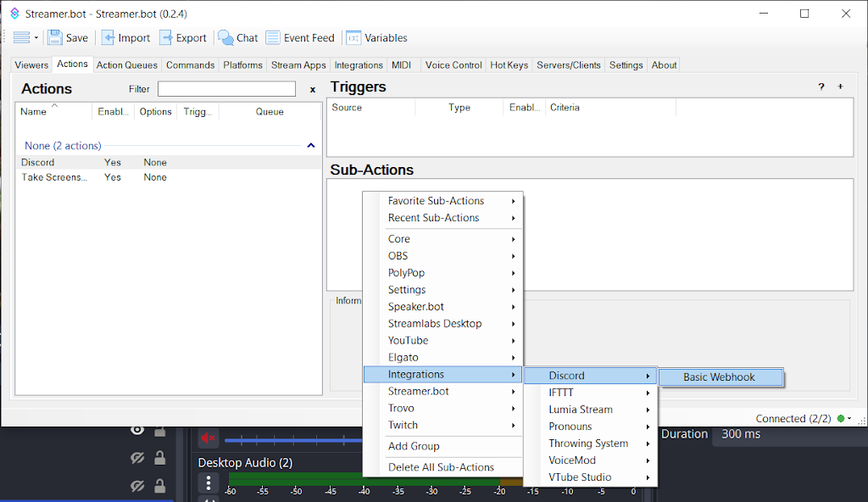Click the Triggers plus add button
The height and width of the screenshot is (502, 868).
[840, 86]
